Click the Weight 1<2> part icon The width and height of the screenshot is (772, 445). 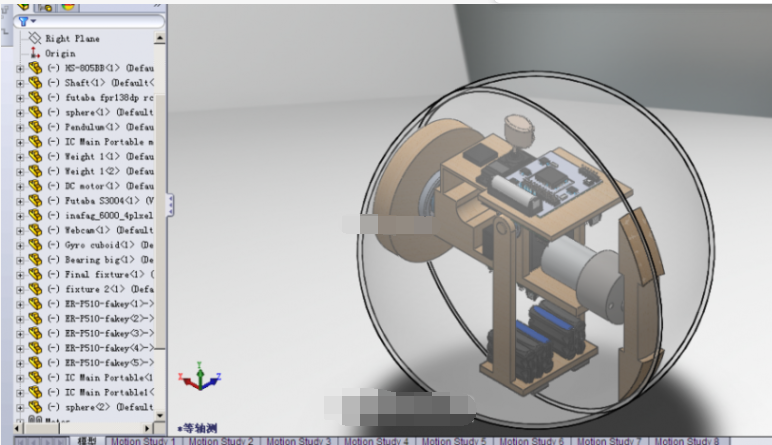point(34,171)
